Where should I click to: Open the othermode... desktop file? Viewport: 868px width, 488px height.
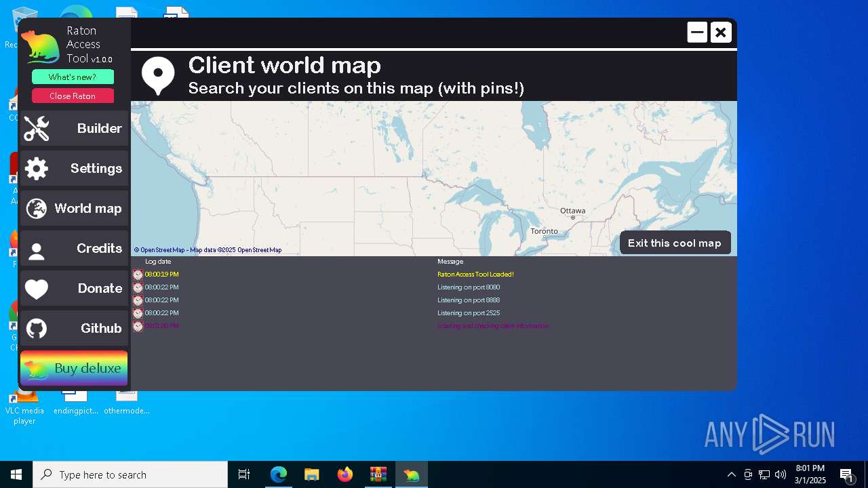pyautogui.click(x=127, y=403)
